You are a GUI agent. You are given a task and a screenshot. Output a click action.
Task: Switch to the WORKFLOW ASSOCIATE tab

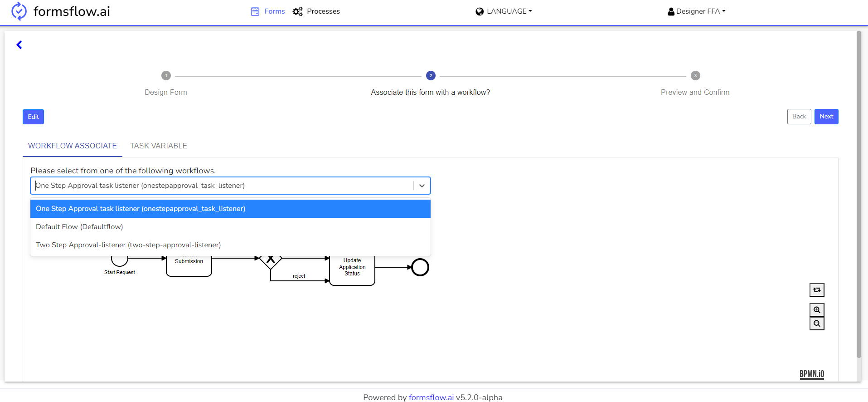(73, 146)
